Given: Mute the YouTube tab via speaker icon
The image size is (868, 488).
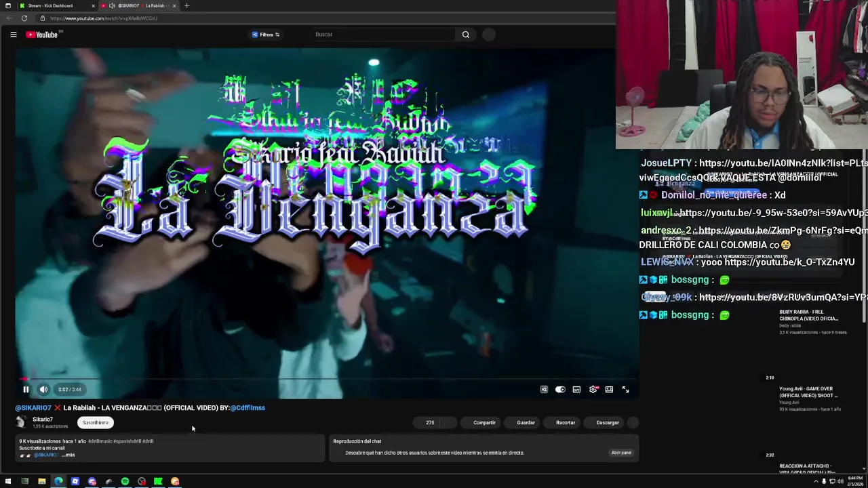Looking at the screenshot, I should [112, 5].
